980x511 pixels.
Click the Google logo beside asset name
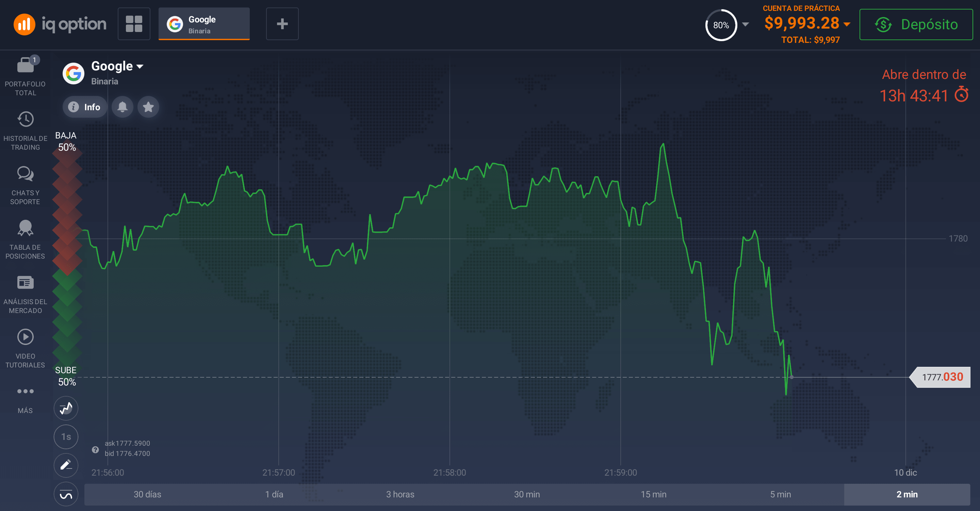[x=73, y=73]
